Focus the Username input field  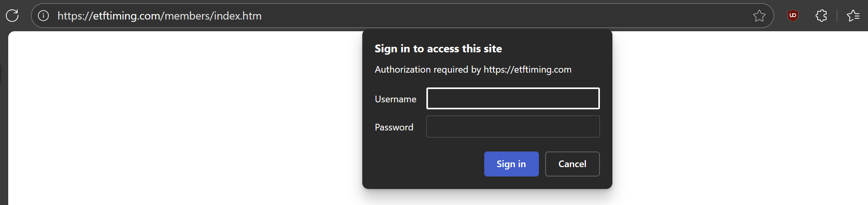point(513,98)
